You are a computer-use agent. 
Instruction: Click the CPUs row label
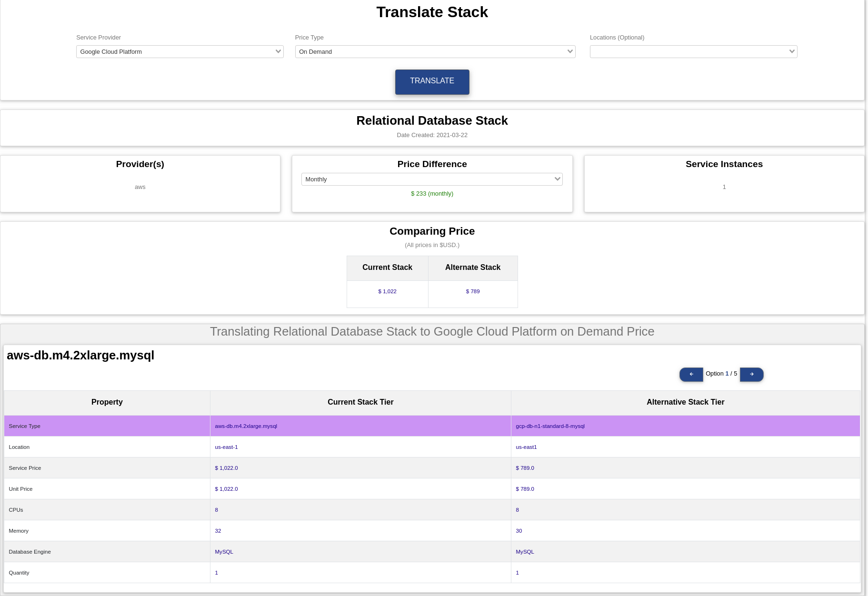pos(16,510)
